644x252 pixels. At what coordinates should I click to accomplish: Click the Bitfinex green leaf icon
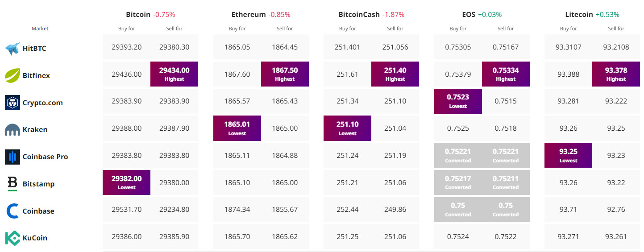coord(12,75)
